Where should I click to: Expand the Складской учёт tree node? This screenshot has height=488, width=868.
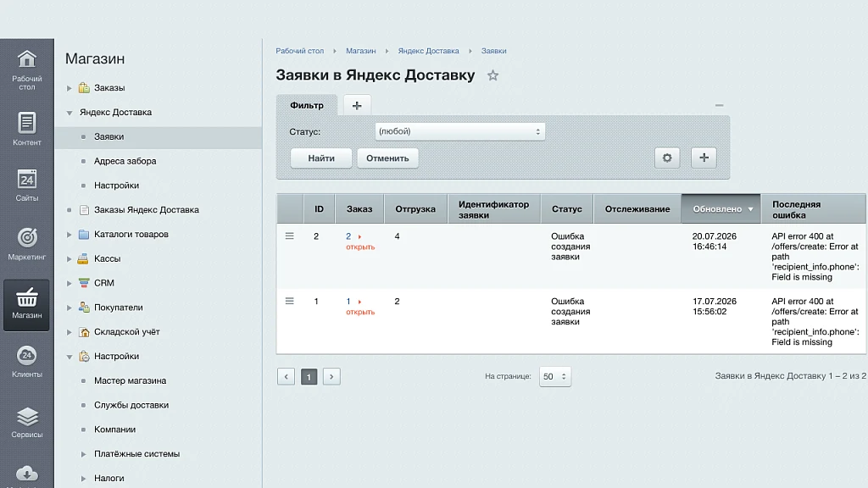[x=70, y=332]
